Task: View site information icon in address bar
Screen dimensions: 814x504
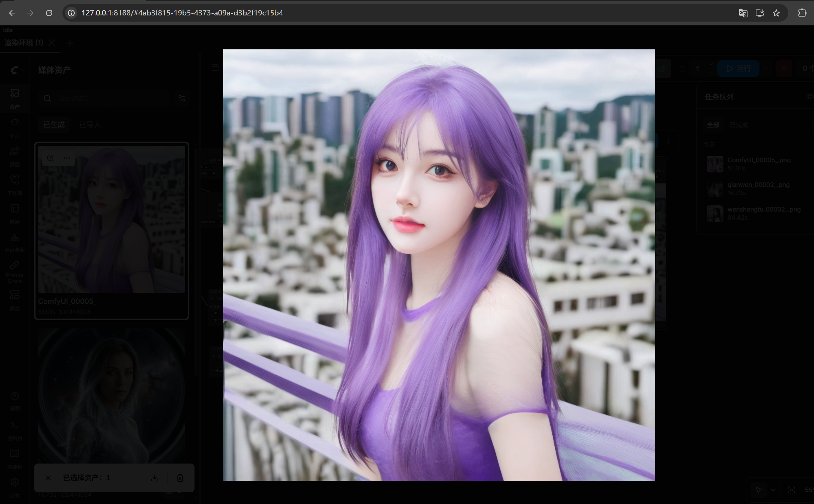Action: pyautogui.click(x=71, y=13)
